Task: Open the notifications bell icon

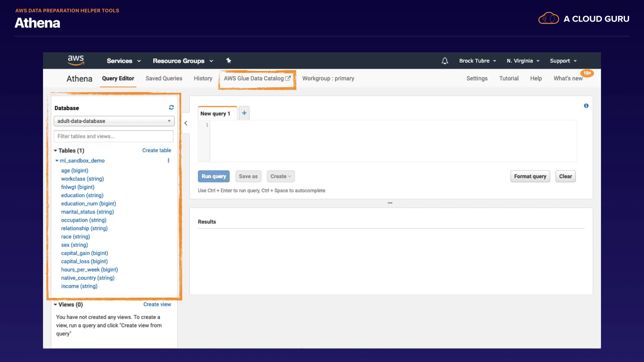Action: tap(445, 61)
